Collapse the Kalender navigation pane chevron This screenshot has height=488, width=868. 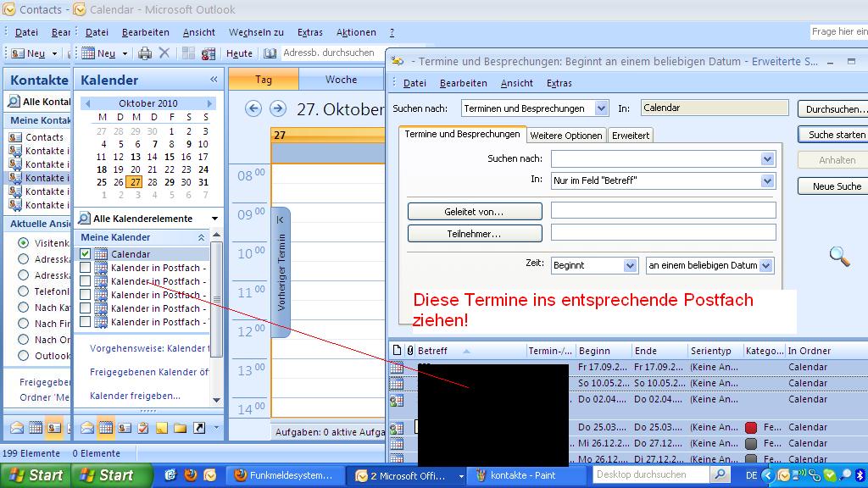pos(214,80)
